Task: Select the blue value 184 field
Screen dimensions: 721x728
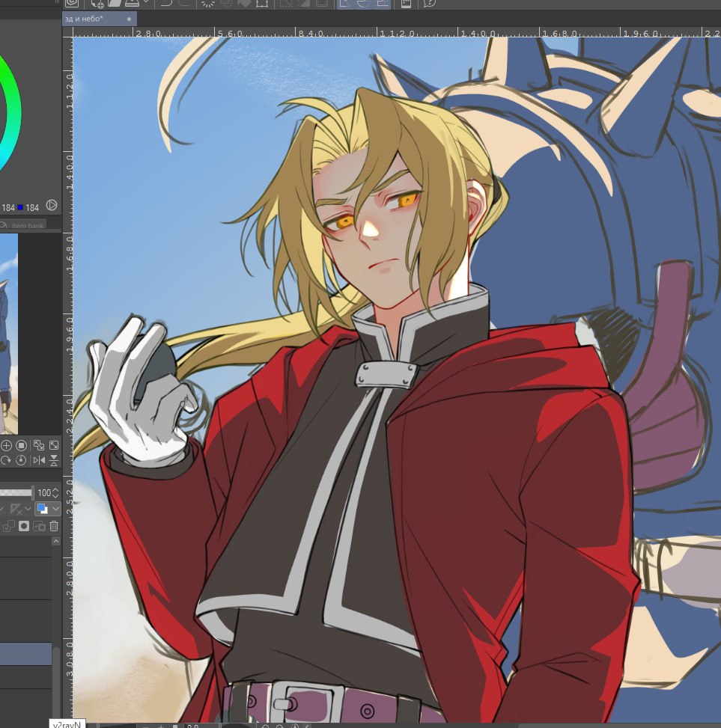Action: (x=32, y=207)
